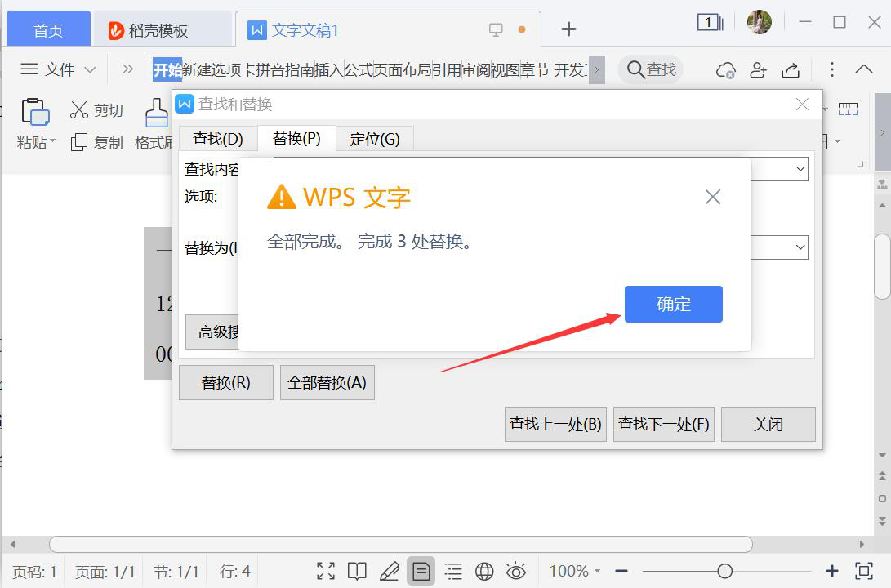Click the vertical scrollbar thumb
The height and width of the screenshot is (588, 891).
coord(882,266)
